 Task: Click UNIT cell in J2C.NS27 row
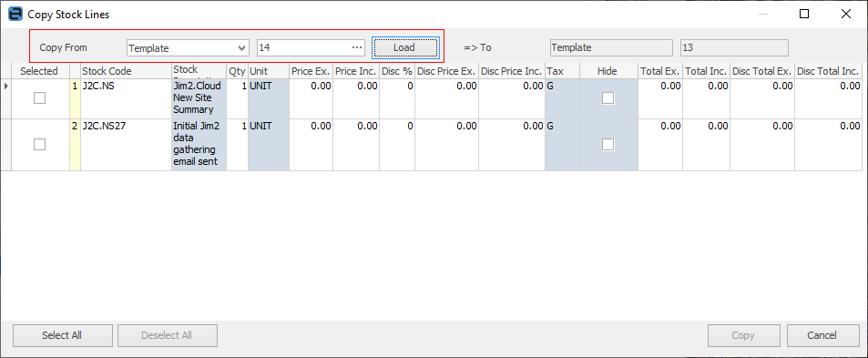pos(269,145)
